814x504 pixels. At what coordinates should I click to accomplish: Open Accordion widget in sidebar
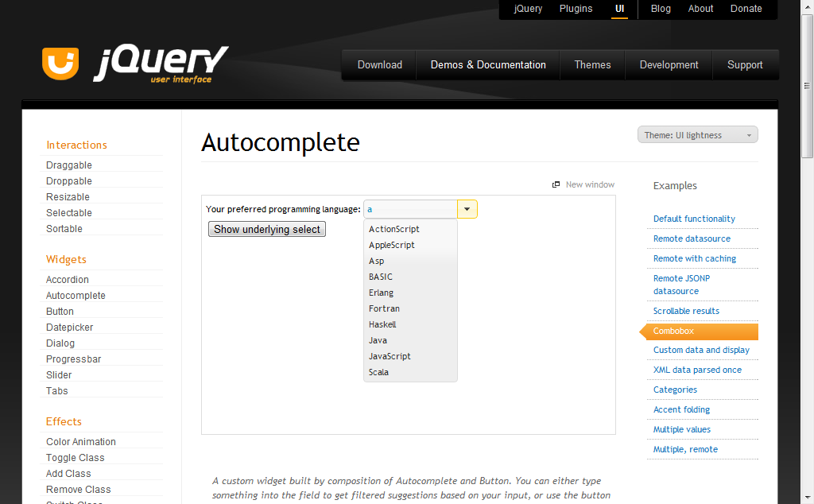click(68, 280)
